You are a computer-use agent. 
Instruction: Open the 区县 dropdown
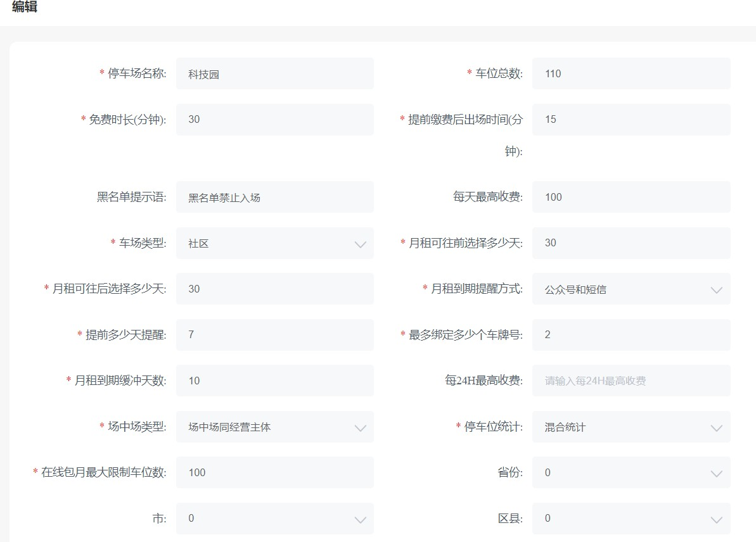point(631,519)
